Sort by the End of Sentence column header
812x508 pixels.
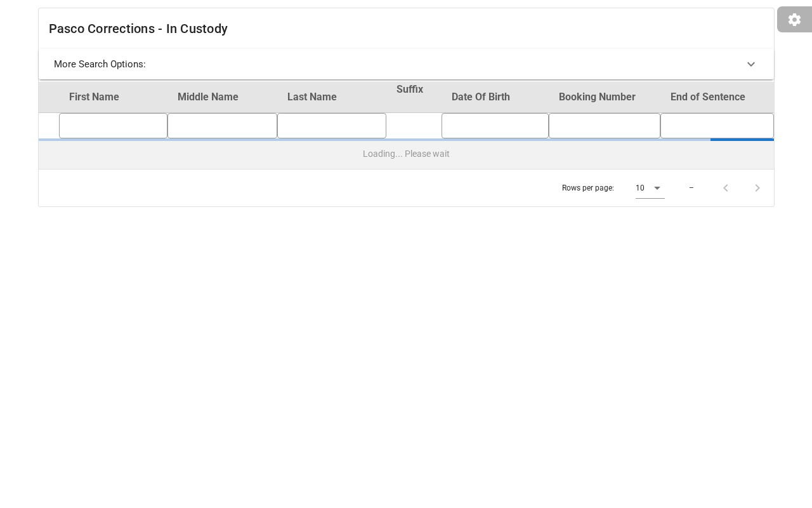(708, 97)
